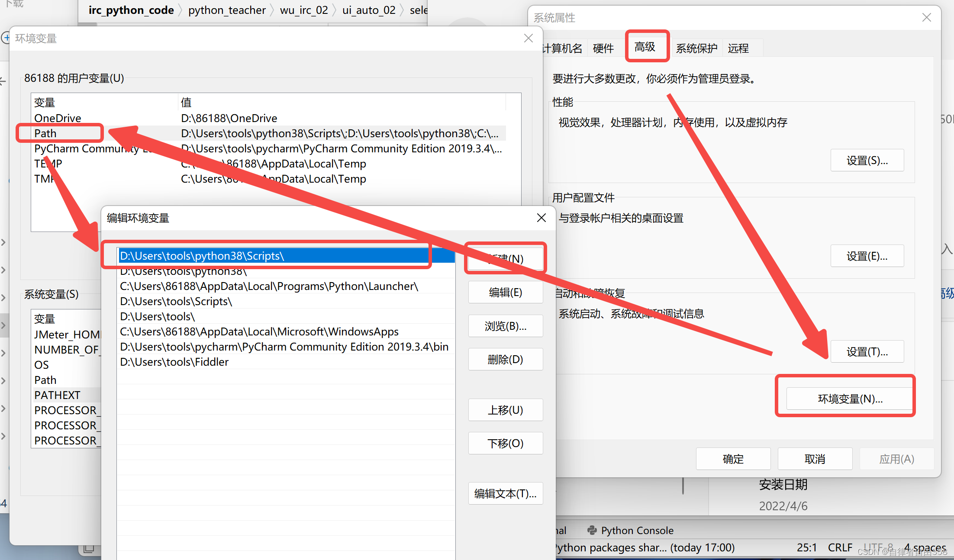Screen dimensions: 954x560
Task: Open the Python Console tool window
Action: pyautogui.click(x=631, y=530)
